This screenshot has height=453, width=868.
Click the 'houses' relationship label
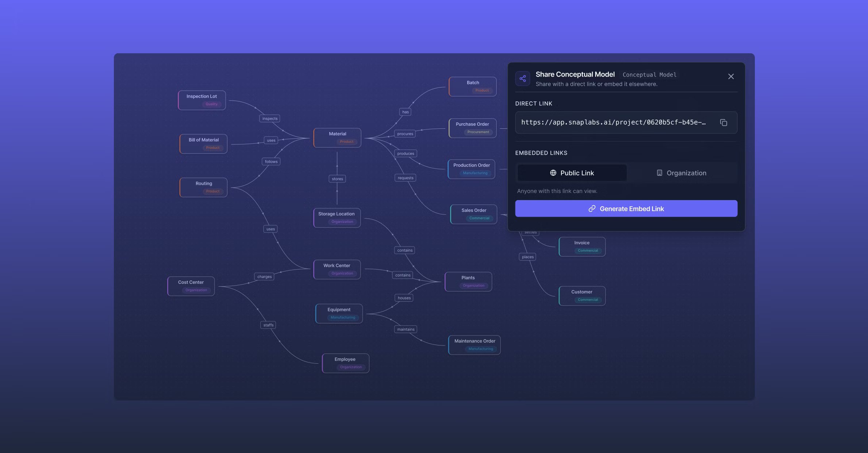point(404,298)
